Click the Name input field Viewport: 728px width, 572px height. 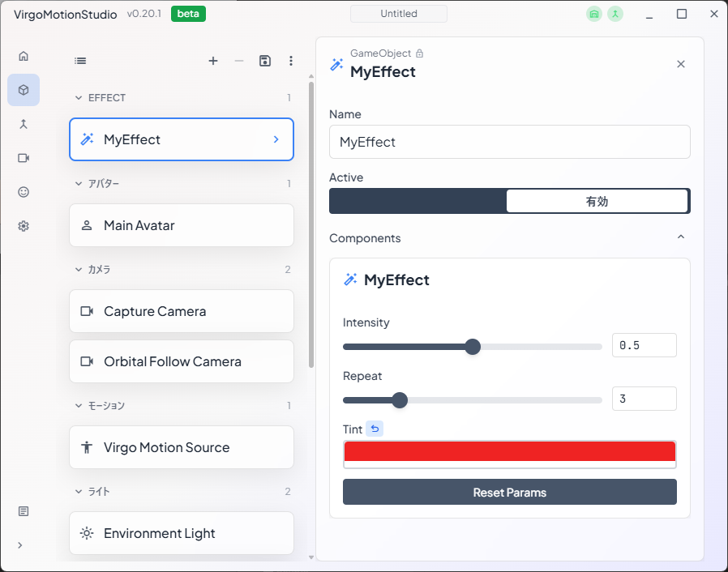click(x=509, y=142)
